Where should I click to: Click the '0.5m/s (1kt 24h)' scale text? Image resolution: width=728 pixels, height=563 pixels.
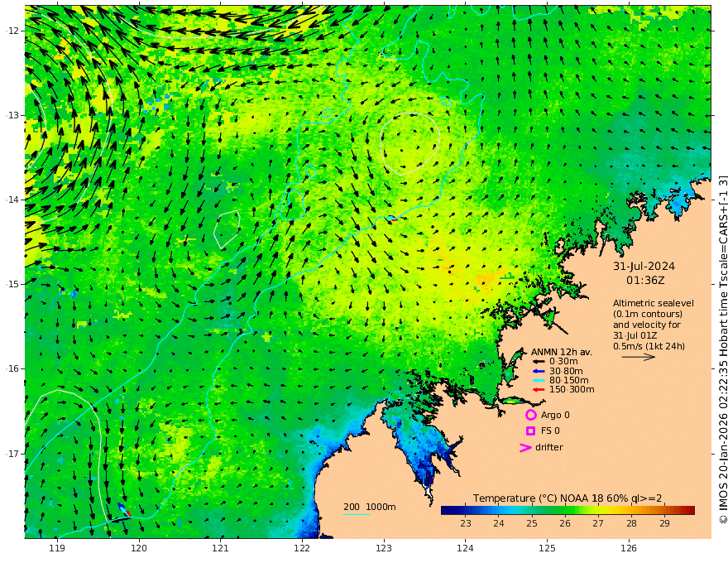point(649,346)
